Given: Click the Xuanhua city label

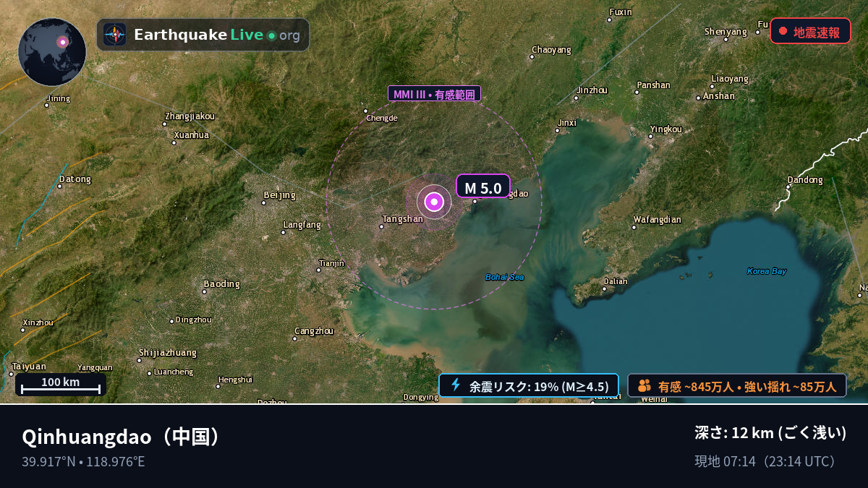Looking at the screenshot, I should [192, 135].
